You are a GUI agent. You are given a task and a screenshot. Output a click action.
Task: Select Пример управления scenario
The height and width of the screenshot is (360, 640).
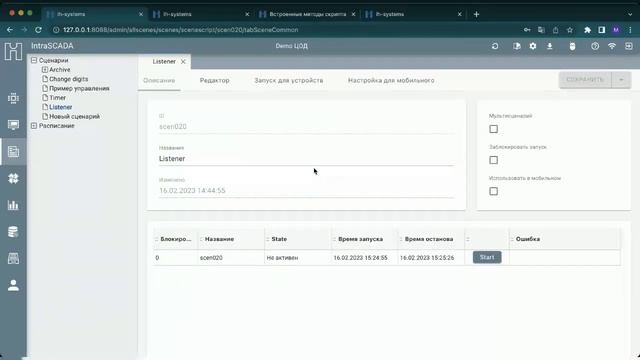(79, 89)
